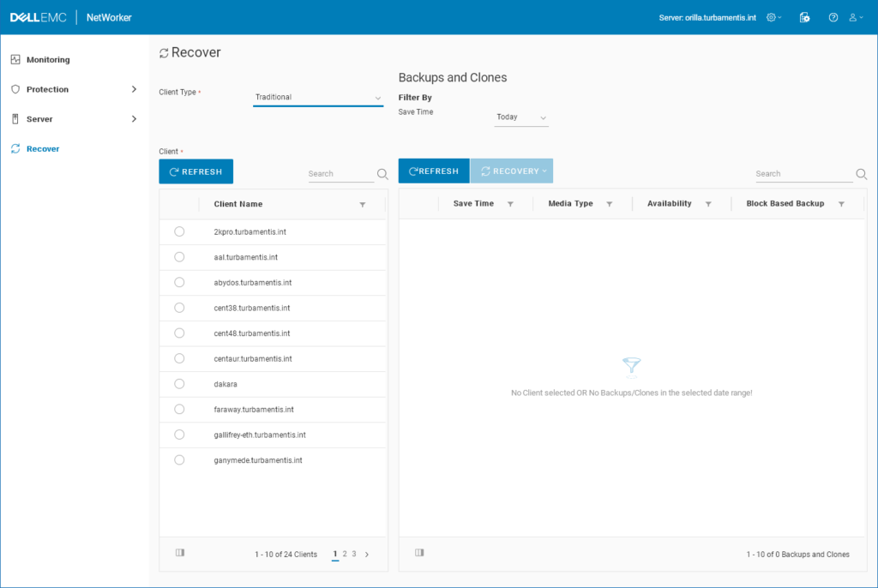This screenshot has width=878, height=588.
Task: Open the RECOVERY dropdown button
Action: [511, 171]
